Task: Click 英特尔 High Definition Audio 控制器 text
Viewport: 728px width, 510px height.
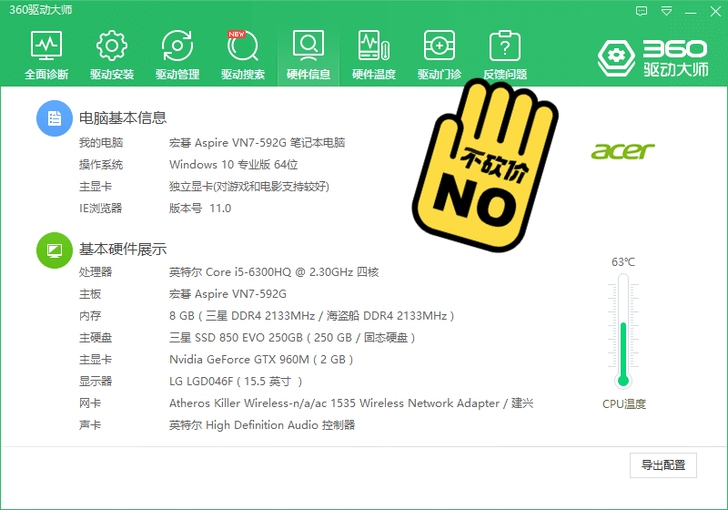Action: tap(262, 425)
